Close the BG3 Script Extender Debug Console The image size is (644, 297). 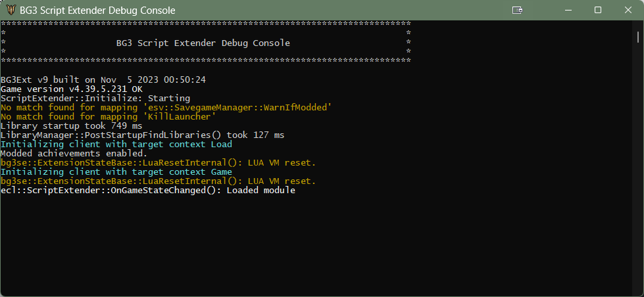pyautogui.click(x=628, y=11)
